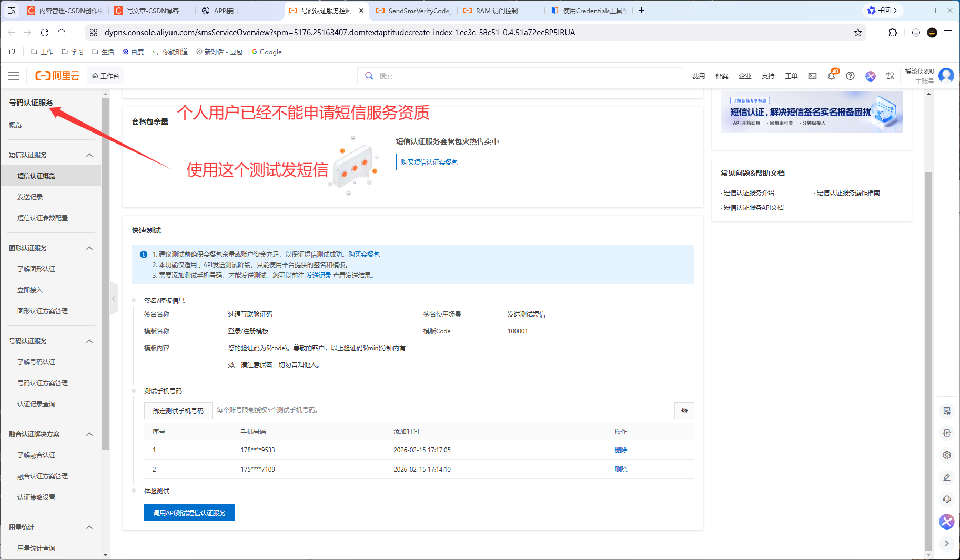960x560 pixels.
Task: Open 认证记录查询
Action: tap(36, 404)
